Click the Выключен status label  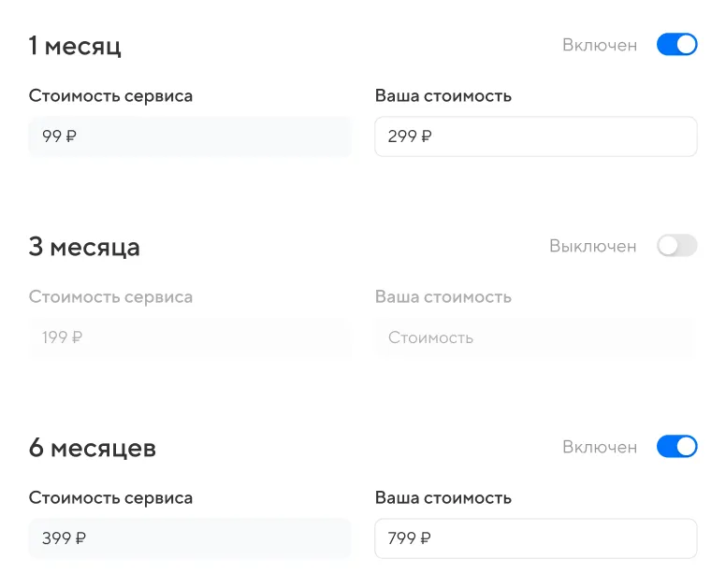pos(593,246)
